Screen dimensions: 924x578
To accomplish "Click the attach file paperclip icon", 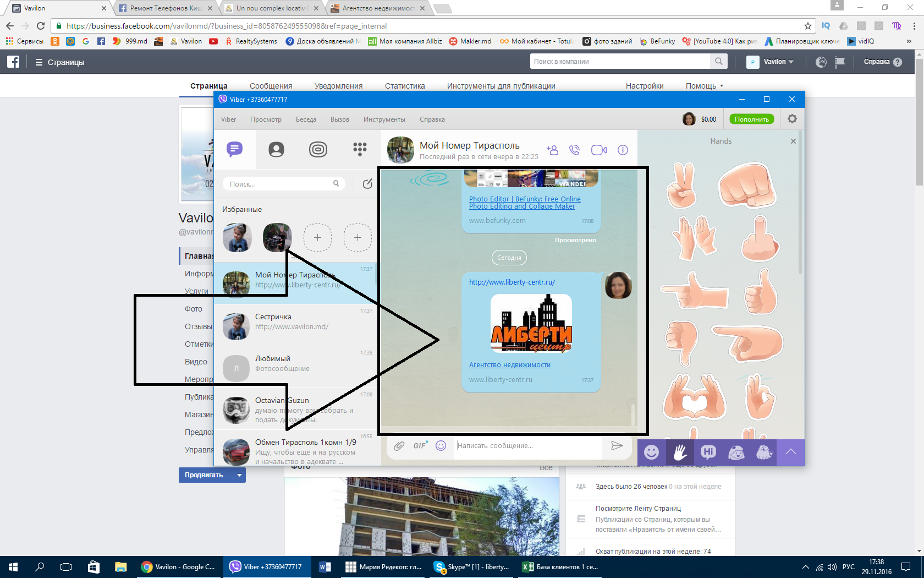I will coord(399,446).
